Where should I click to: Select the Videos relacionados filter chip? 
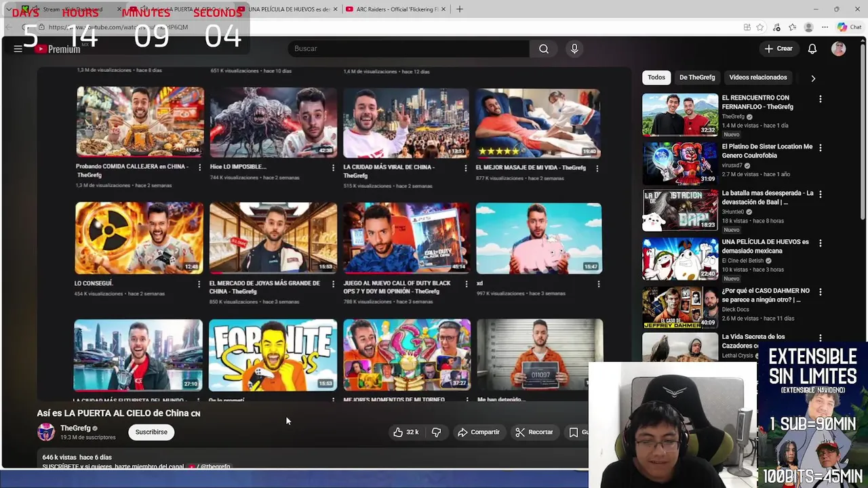tap(758, 77)
